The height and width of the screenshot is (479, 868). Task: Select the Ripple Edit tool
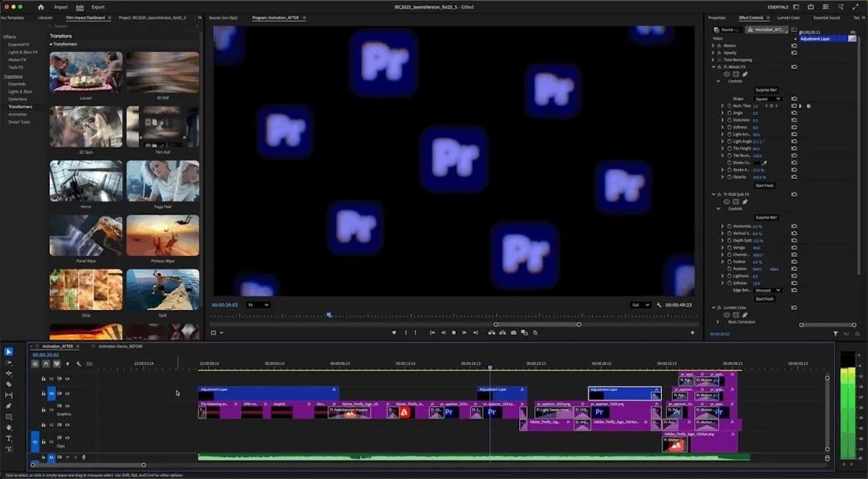(x=9, y=373)
